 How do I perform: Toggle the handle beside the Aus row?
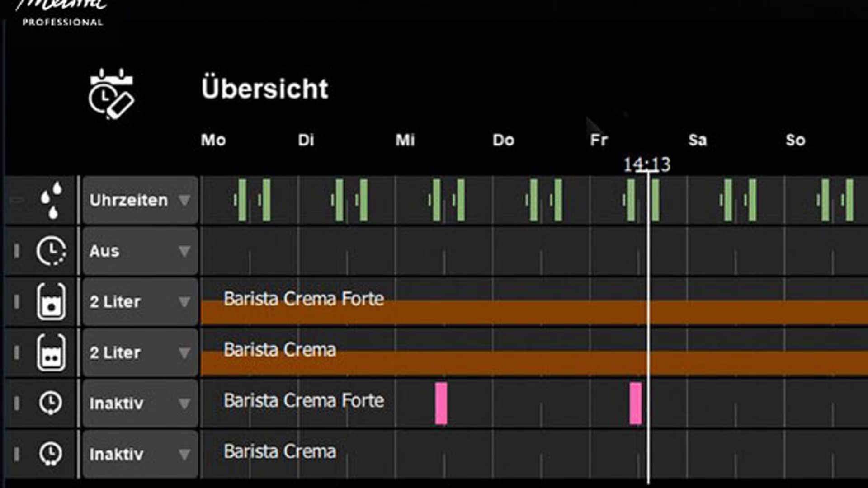(17, 251)
